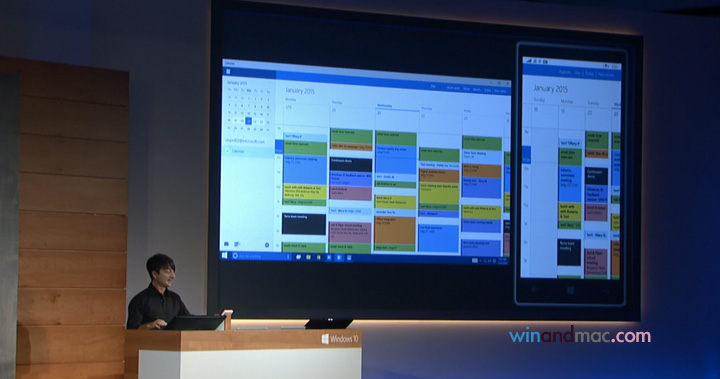Click the account email in Calendar sidebar

coord(245,141)
